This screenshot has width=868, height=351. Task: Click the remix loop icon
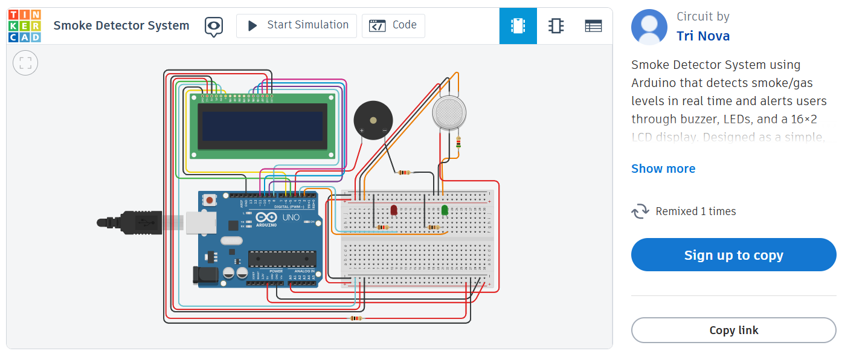(x=640, y=211)
